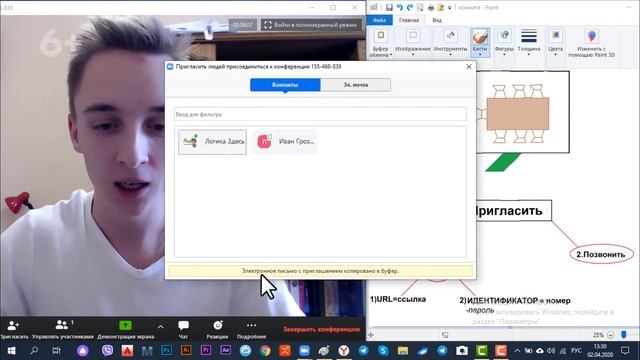Switch input language РУС in tray
This screenshot has height=360, width=640.
[576, 351]
